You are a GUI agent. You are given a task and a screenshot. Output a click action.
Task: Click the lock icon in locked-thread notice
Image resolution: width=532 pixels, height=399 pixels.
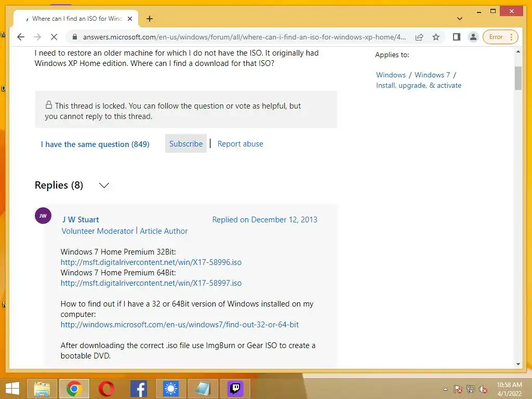(49, 105)
